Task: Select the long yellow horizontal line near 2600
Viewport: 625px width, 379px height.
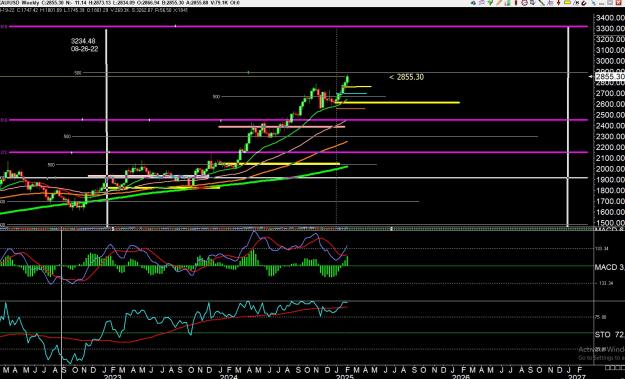Action: 399,103
